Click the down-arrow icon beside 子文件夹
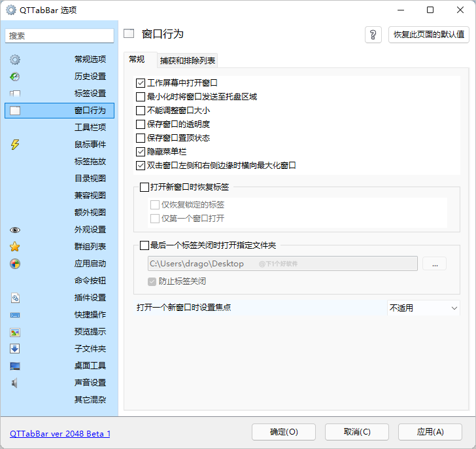The width and height of the screenshot is (476, 449). click(15, 349)
